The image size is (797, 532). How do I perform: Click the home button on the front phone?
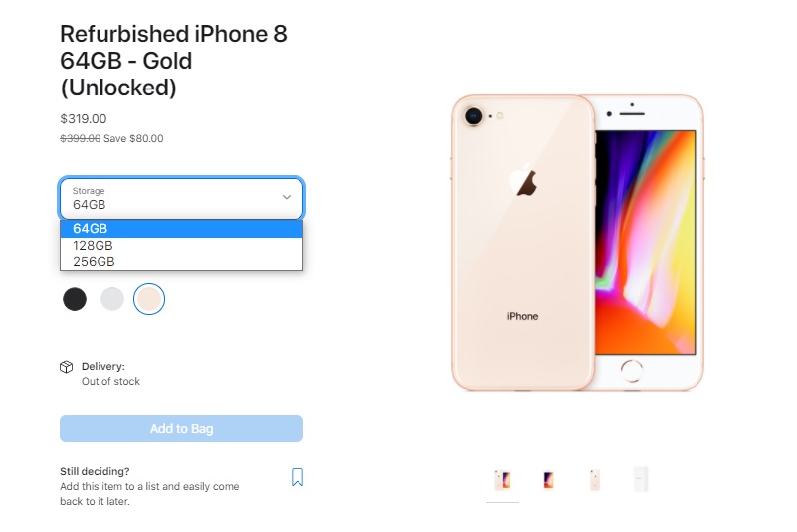pyautogui.click(x=632, y=371)
